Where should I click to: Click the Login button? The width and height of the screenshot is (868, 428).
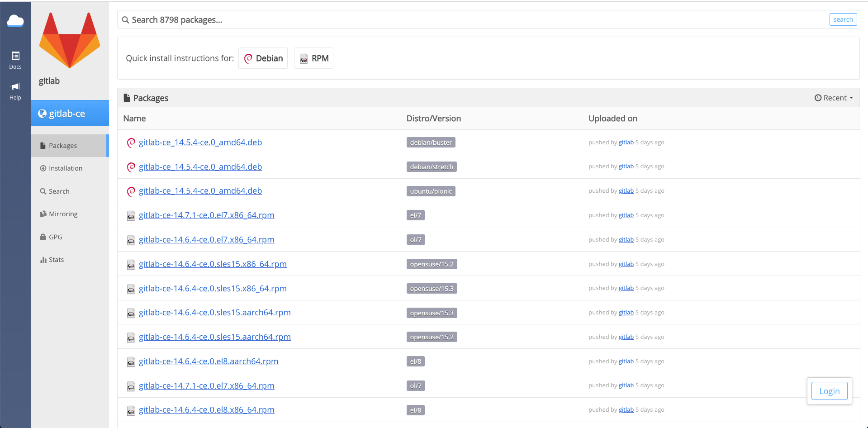829,391
